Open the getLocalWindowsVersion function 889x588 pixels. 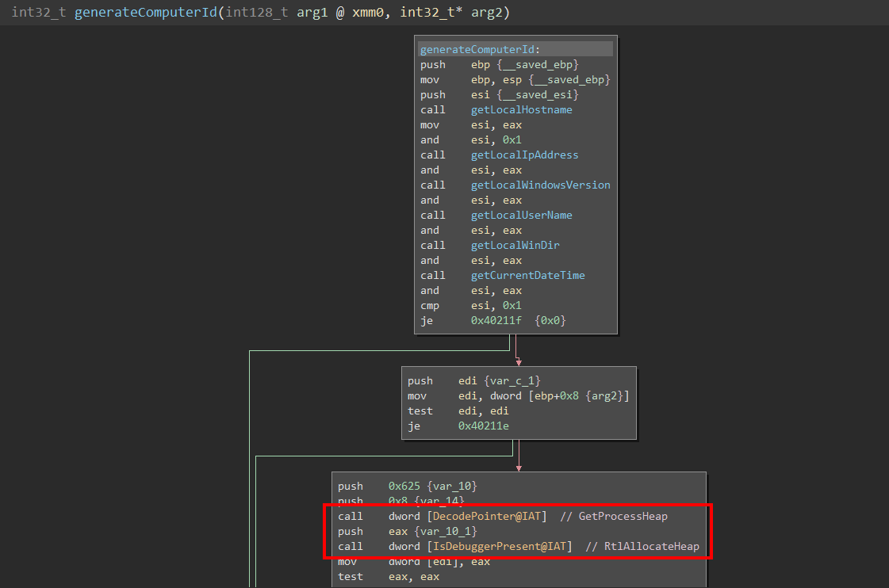click(x=540, y=185)
